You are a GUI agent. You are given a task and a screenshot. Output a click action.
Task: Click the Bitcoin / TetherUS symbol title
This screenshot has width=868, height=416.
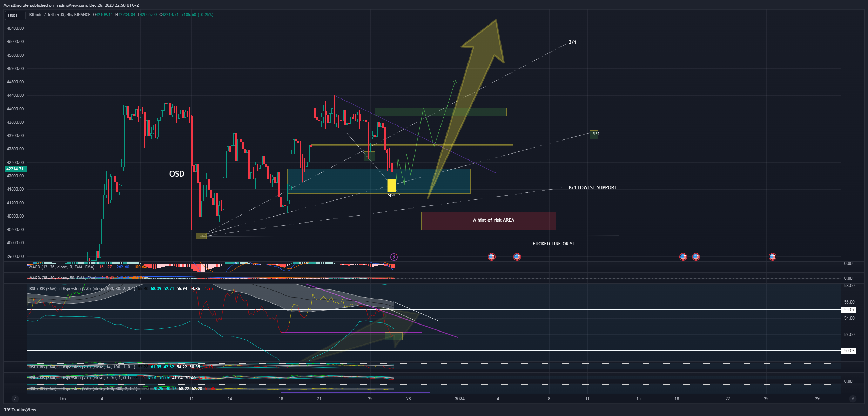[x=60, y=15]
